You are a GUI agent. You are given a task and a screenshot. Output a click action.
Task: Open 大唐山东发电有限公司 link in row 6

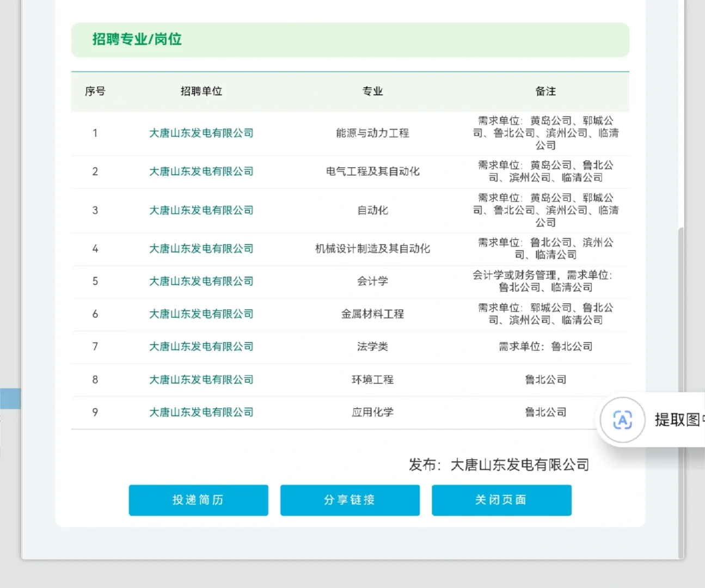click(x=201, y=314)
